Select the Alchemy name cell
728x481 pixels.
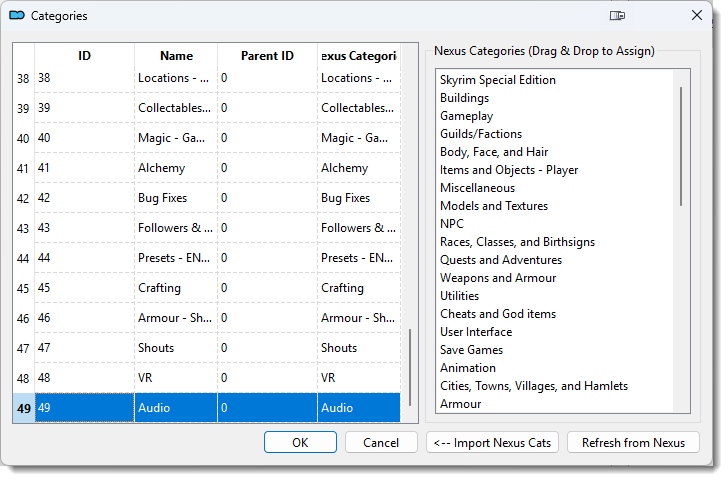pos(175,168)
